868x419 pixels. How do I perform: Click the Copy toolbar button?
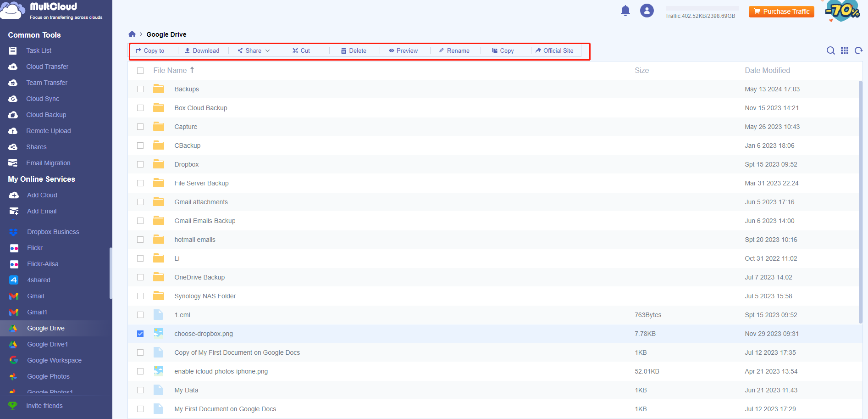coord(503,50)
